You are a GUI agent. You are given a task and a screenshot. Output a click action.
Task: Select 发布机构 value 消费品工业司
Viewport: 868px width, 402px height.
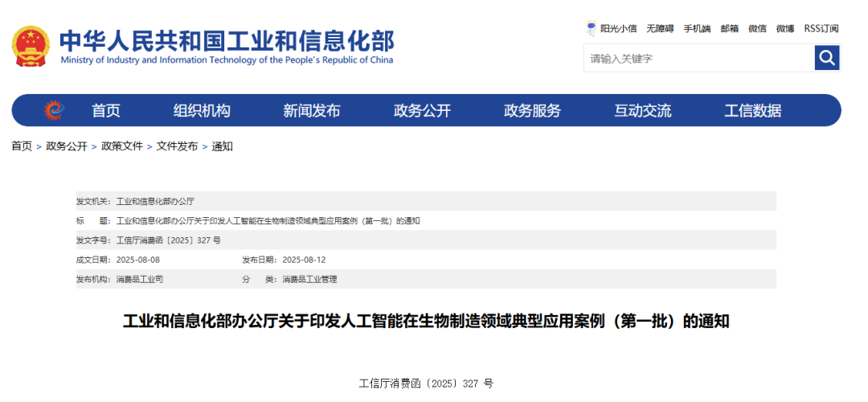pyautogui.click(x=140, y=280)
